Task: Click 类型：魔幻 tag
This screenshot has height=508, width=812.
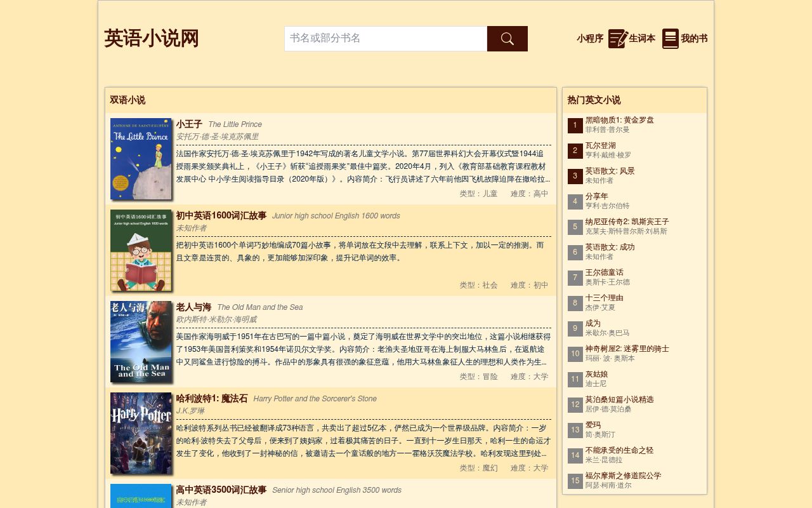Action: pos(478,468)
